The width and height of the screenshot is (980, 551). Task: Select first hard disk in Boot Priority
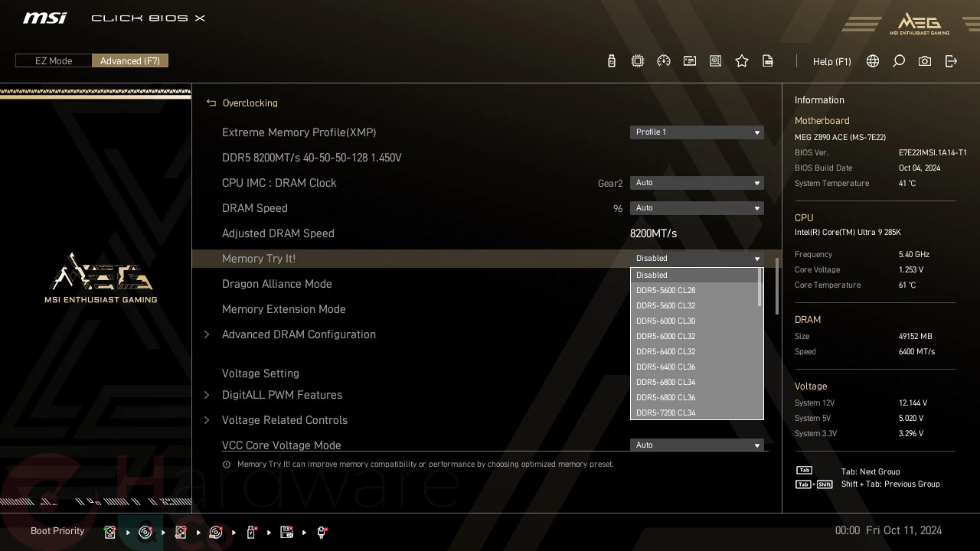110,532
